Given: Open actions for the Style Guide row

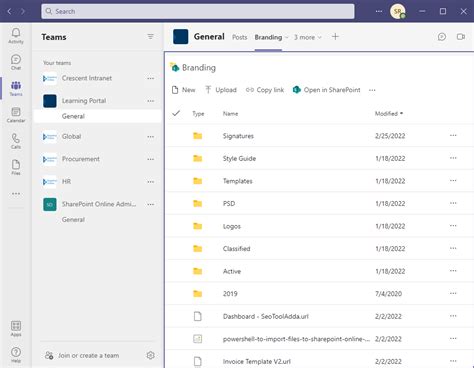Looking at the screenshot, I should tap(453, 158).
